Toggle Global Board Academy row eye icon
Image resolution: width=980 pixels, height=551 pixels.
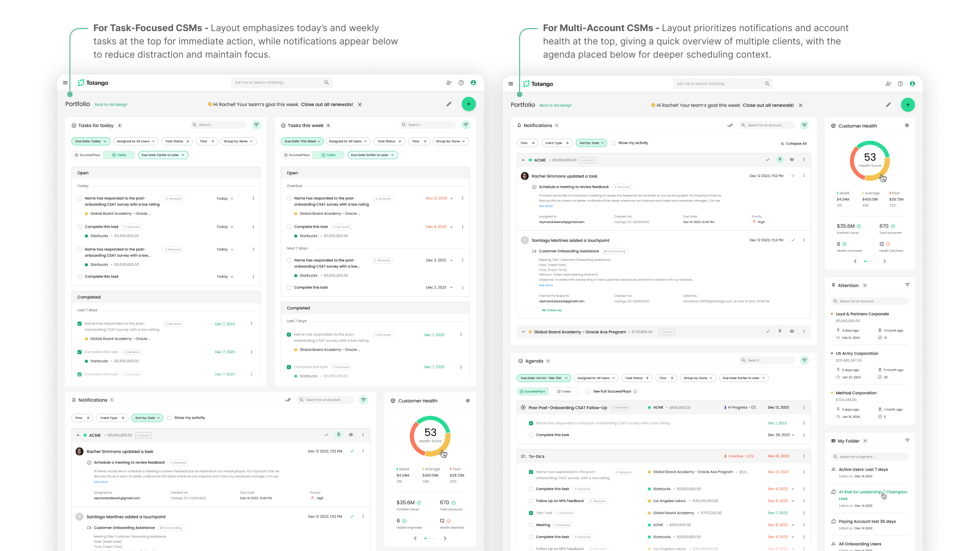(792, 332)
